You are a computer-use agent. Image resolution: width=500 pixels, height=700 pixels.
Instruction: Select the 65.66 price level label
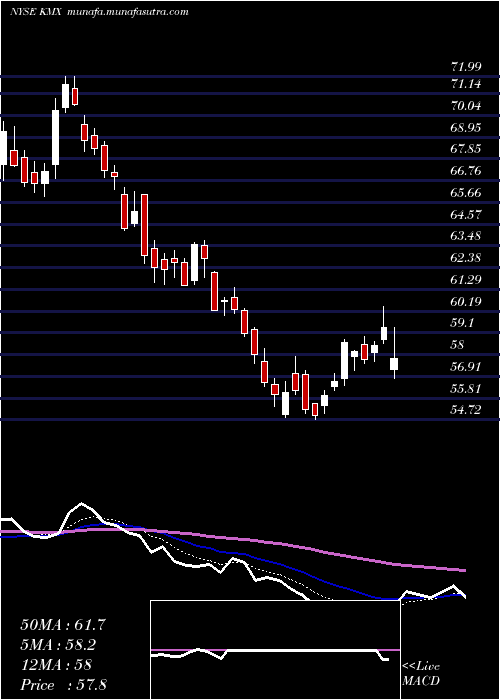pos(467,193)
